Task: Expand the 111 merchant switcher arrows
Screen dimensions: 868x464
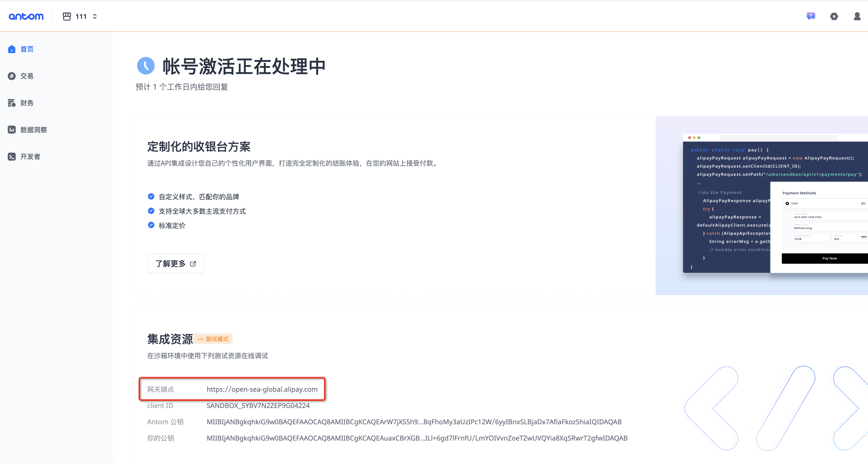Action: click(95, 17)
